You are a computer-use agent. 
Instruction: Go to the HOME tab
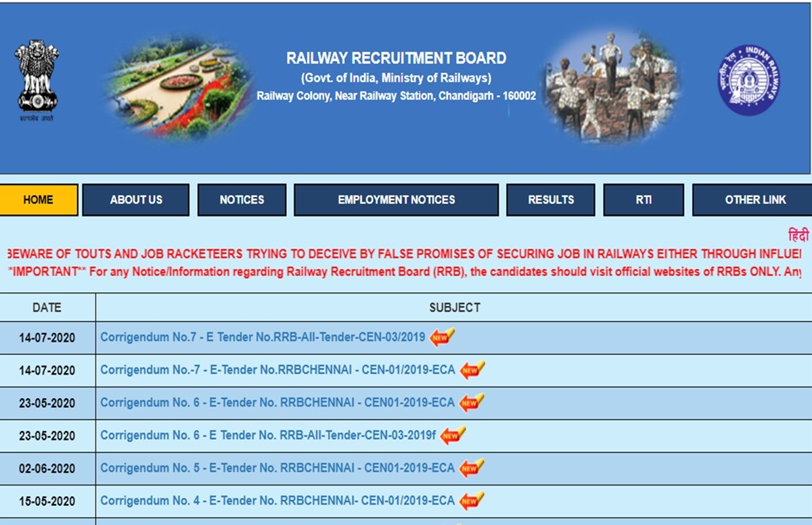point(39,200)
